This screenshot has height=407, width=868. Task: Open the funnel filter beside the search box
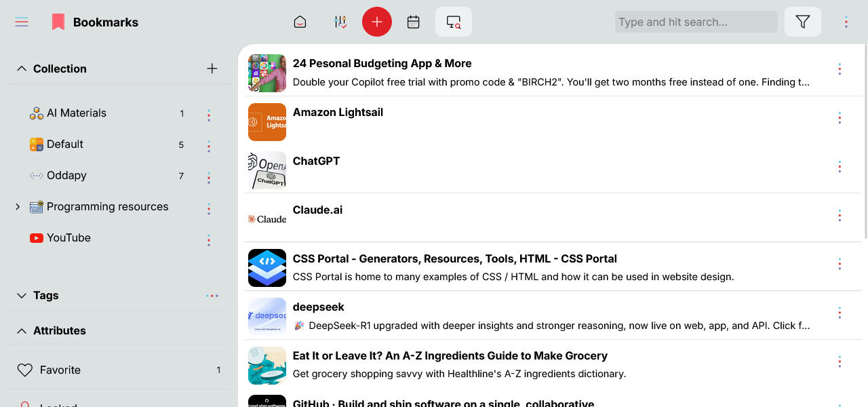click(802, 21)
